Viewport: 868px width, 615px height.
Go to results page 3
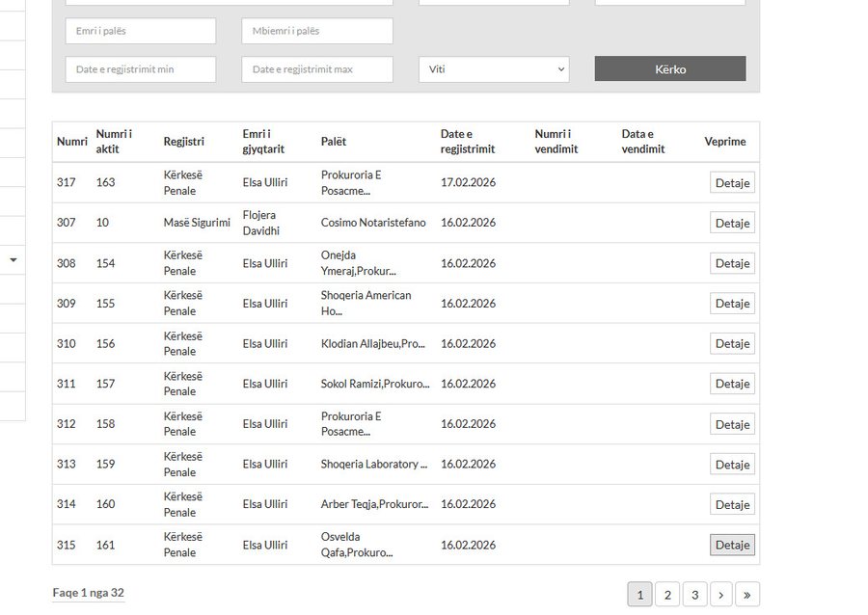(x=695, y=595)
